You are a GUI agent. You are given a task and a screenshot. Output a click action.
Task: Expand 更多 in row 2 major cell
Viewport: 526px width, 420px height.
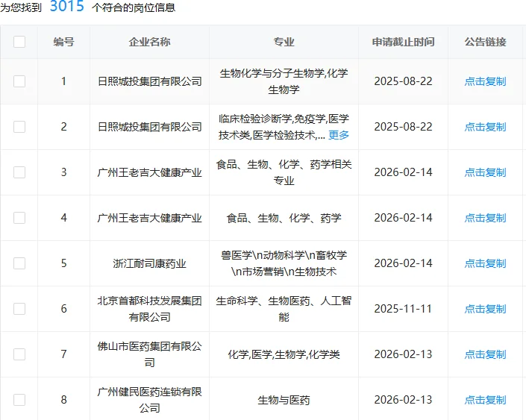(x=339, y=135)
